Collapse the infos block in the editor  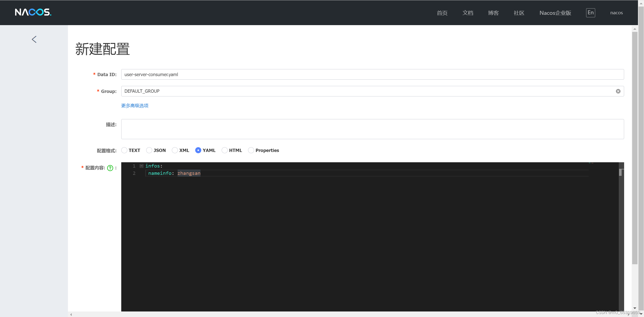[x=141, y=166]
